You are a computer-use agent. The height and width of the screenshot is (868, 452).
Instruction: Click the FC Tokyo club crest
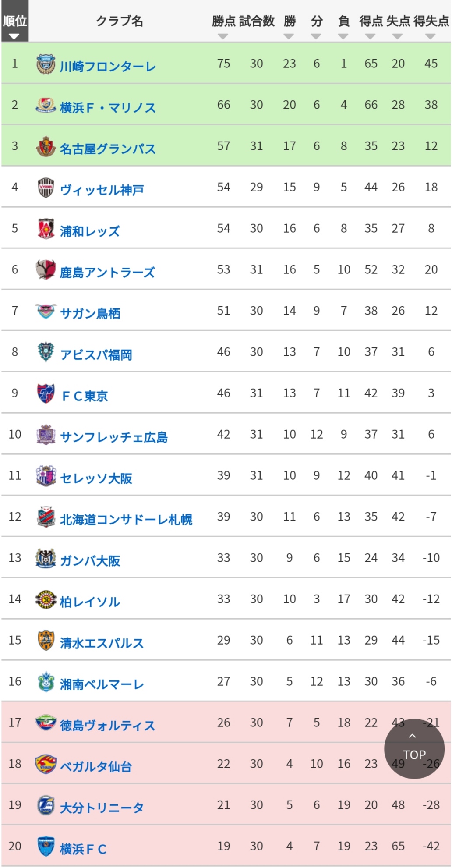click(46, 393)
